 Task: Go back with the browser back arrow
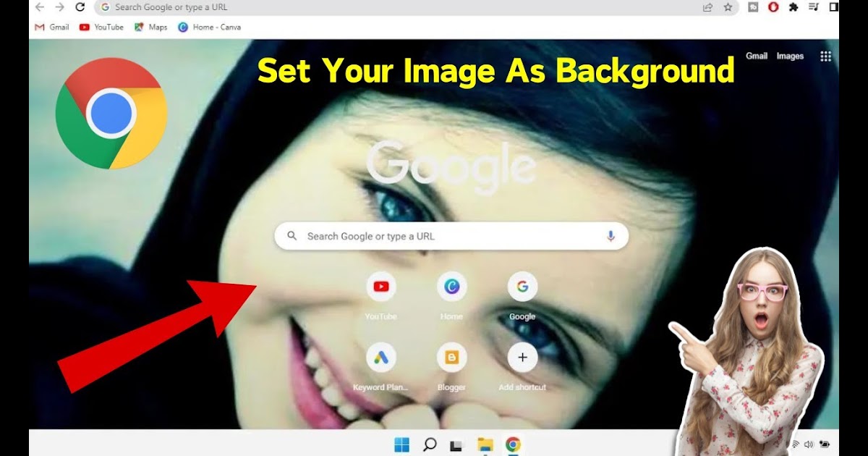pyautogui.click(x=39, y=7)
